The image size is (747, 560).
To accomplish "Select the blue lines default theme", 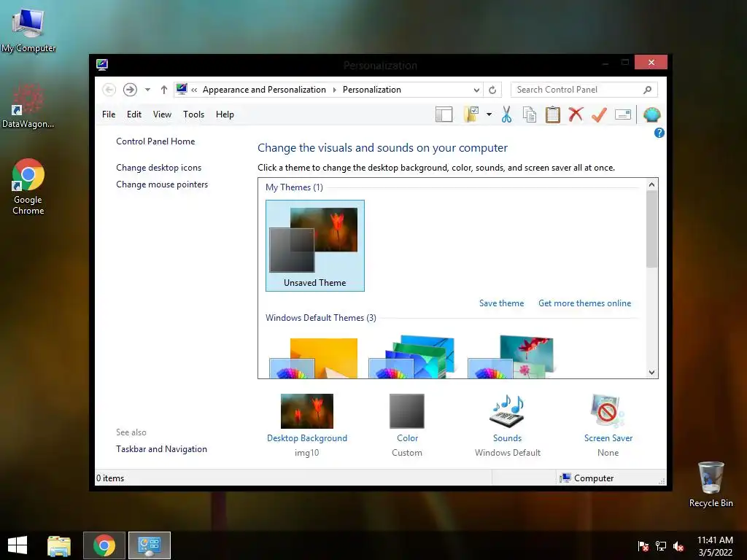I will tap(411, 357).
